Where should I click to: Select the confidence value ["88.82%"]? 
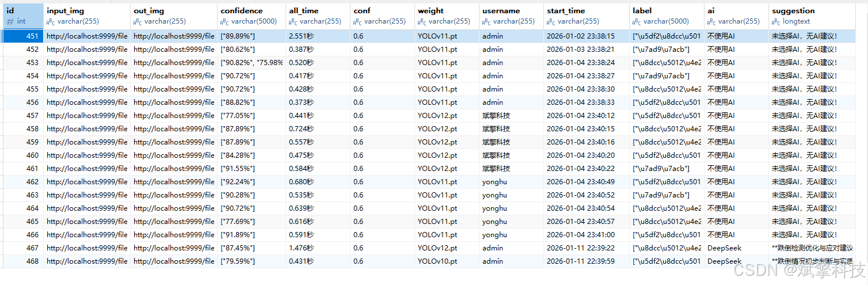click(238, 102)
